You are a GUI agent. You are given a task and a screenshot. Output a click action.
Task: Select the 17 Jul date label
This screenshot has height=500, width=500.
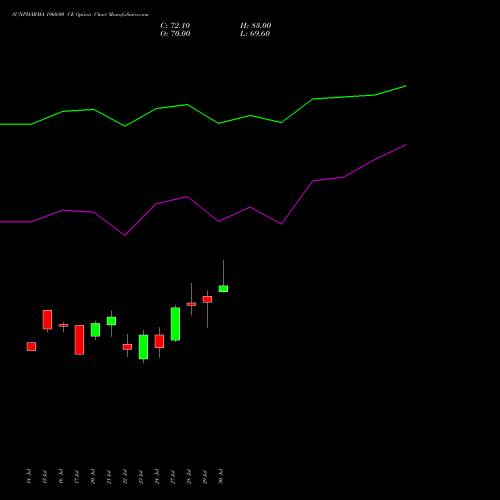click(77, 476)
